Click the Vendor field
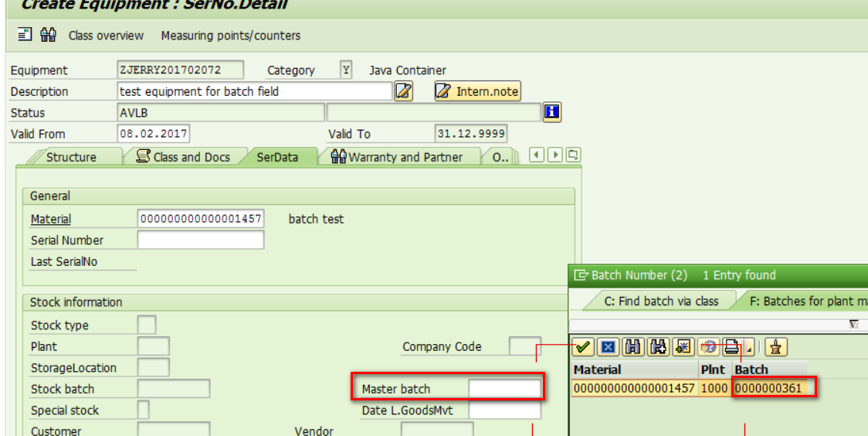The width and height of the screenshot is (868, 436). 437,430
